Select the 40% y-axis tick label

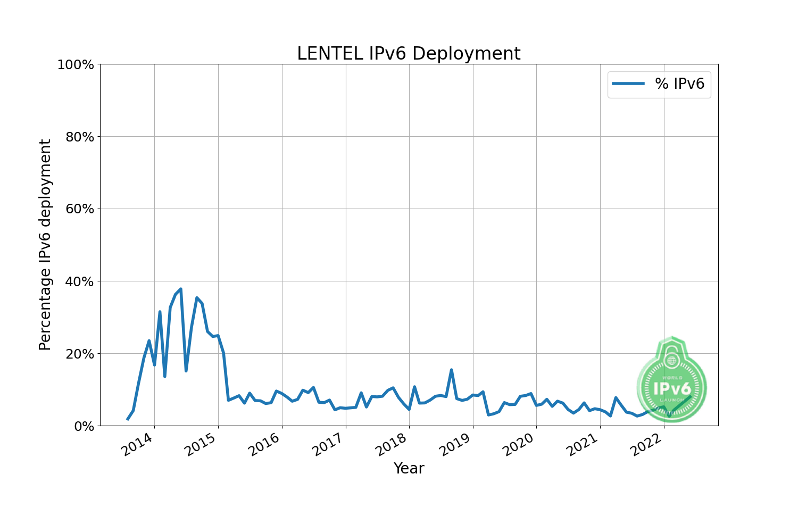79,281
